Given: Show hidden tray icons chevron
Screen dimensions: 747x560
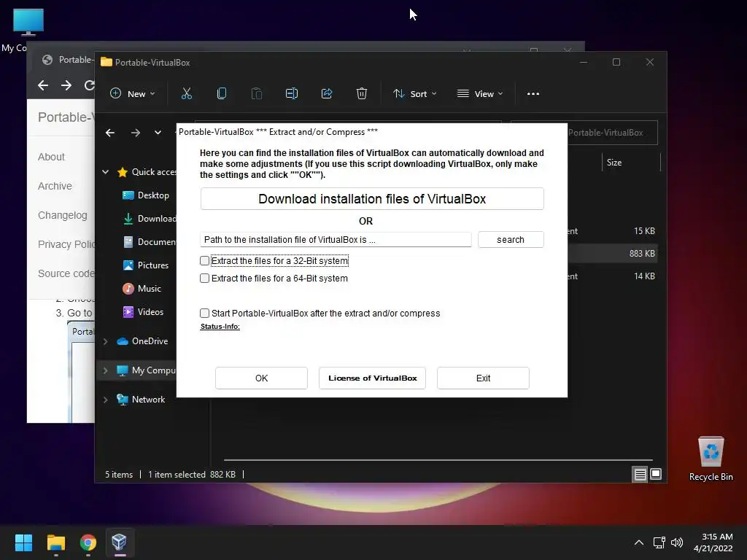Looking at the screenshot, I should coord(639,542).
